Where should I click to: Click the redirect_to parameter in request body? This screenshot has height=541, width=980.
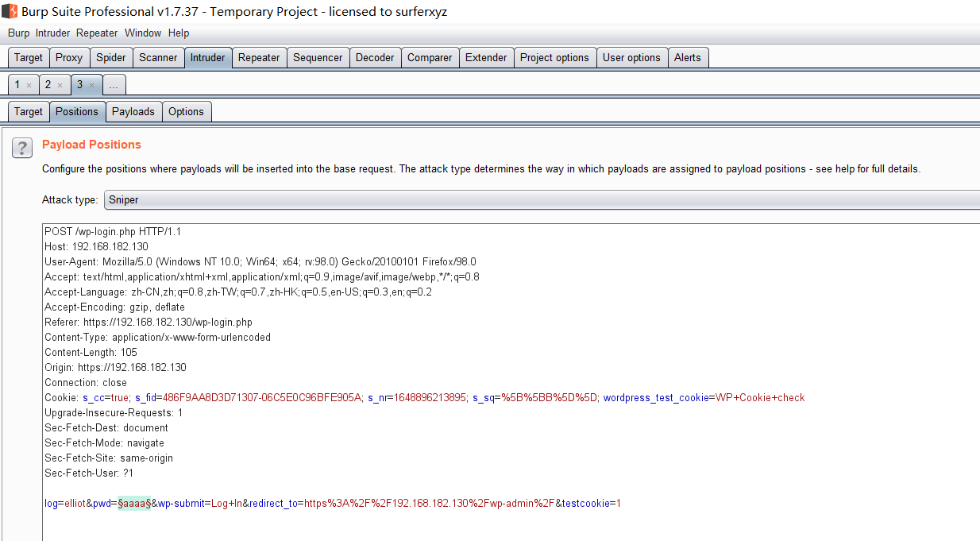(x=403, y=503)
